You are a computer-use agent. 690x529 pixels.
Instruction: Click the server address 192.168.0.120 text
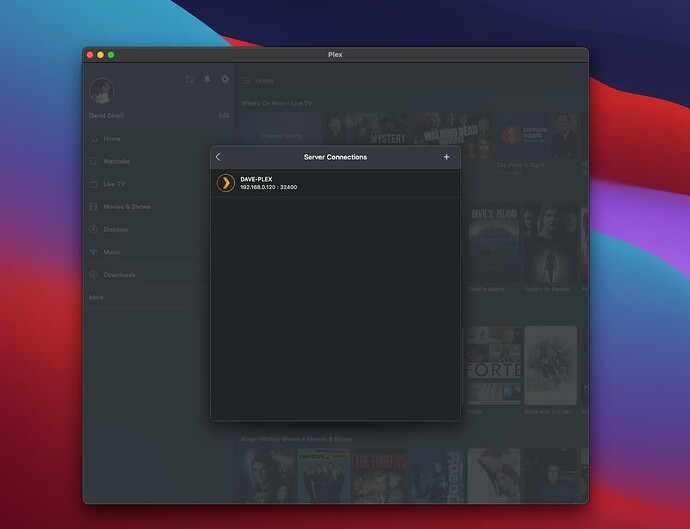coord(268,187)
